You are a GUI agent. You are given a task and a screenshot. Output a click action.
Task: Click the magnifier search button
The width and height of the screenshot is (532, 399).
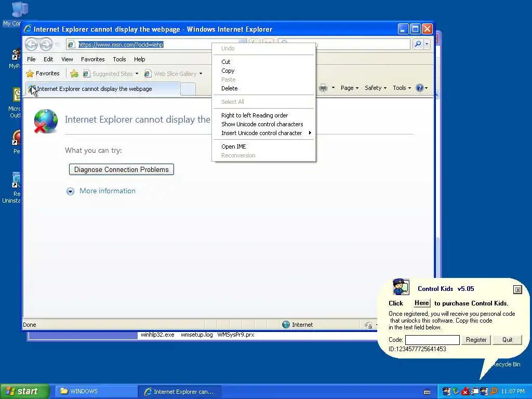point(418,44)
